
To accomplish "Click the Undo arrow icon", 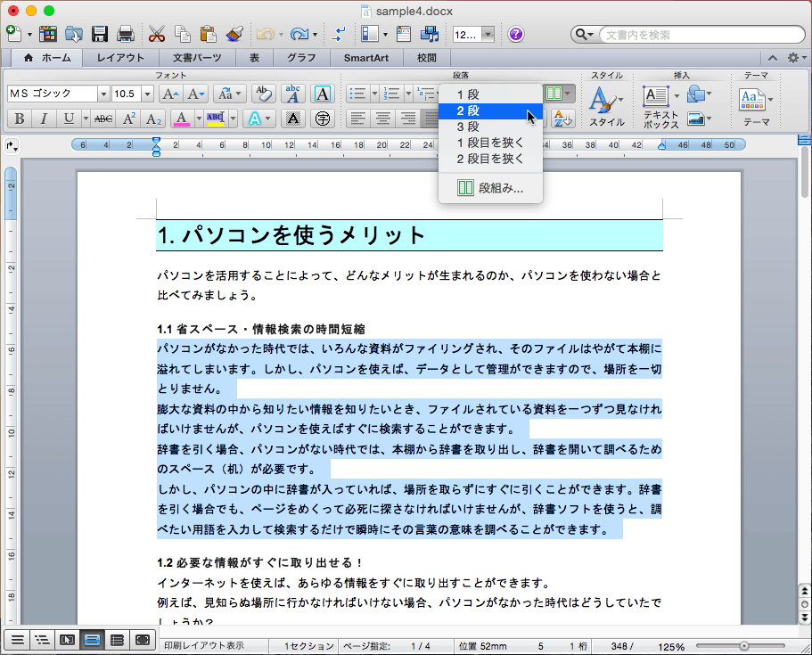I will [x=265, y=34].
